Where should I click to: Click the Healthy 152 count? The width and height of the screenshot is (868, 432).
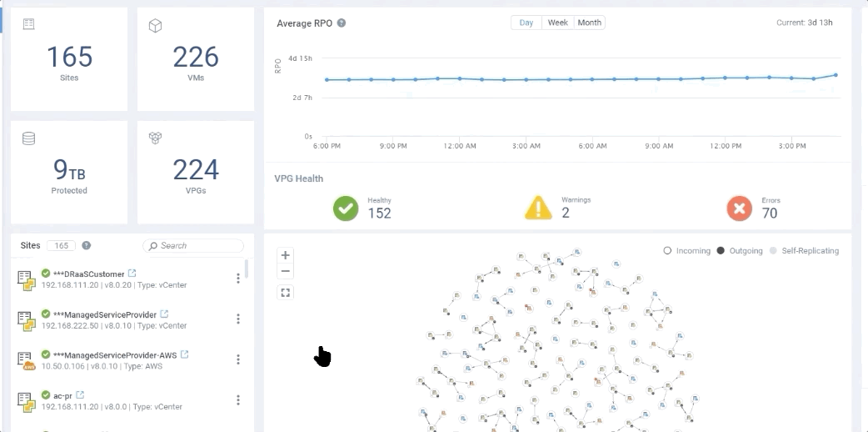point(379,213)
